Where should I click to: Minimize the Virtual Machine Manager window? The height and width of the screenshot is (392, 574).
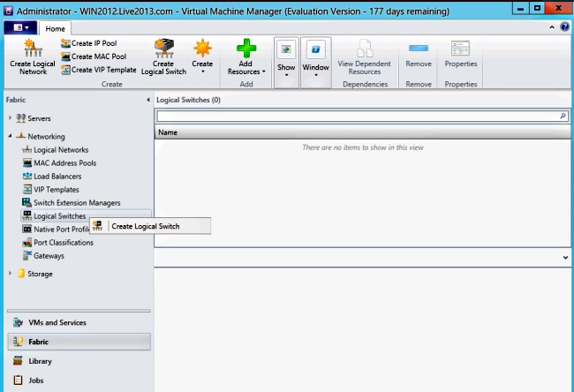[x=520, y=8]
